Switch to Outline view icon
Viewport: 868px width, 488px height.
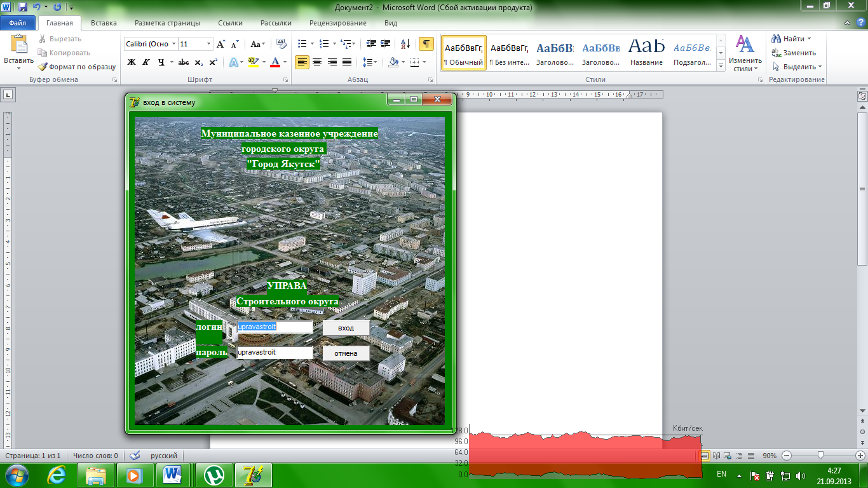(739, 456)
